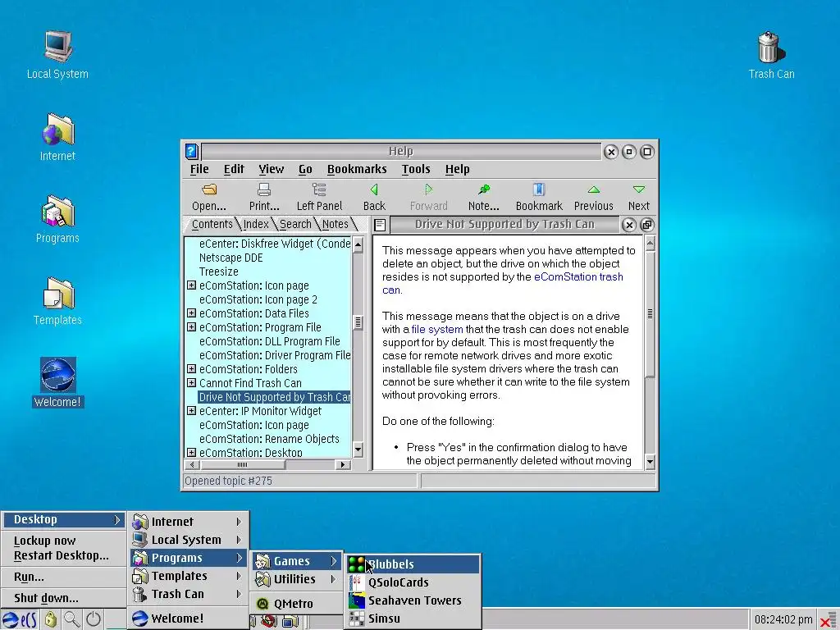
Task: Click the topic pane scroll down arrow
Action: (x=650, y=462)
